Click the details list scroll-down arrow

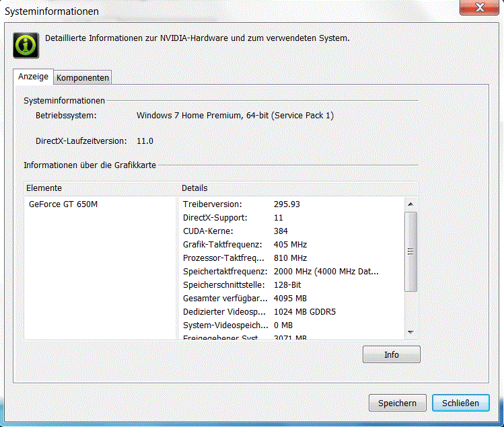[x=410, y=332]
